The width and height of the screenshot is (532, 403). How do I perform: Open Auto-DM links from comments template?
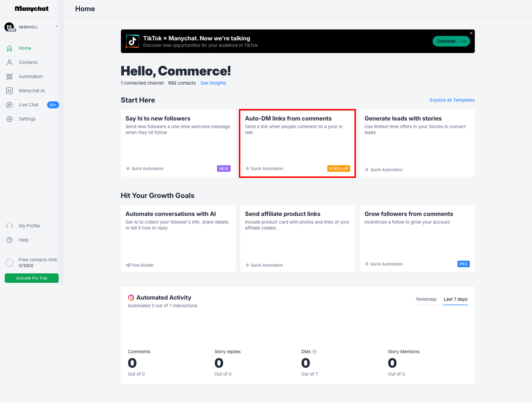[297, 143]
